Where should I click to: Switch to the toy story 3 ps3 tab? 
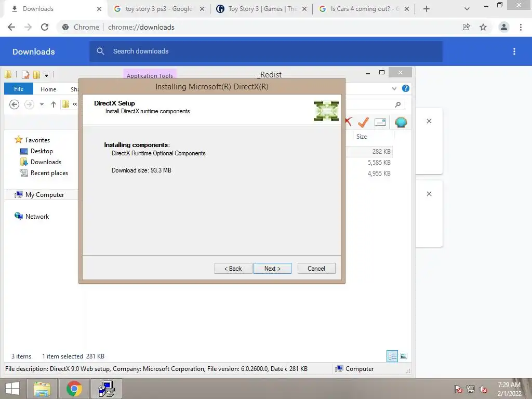pyautogui.click(x=159, y=9)
